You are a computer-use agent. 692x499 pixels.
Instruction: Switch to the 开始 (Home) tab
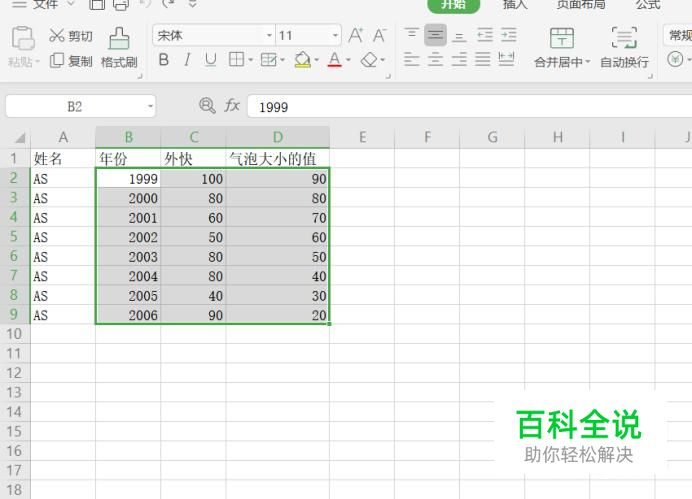[453, 5]
